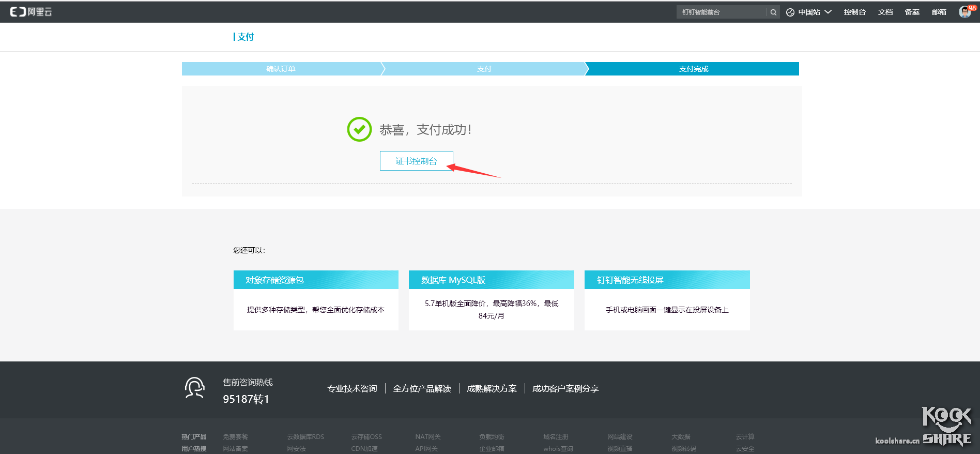980x454 pixels.
Task: Click 域名注册 footer link
Action: pos(556,437)
